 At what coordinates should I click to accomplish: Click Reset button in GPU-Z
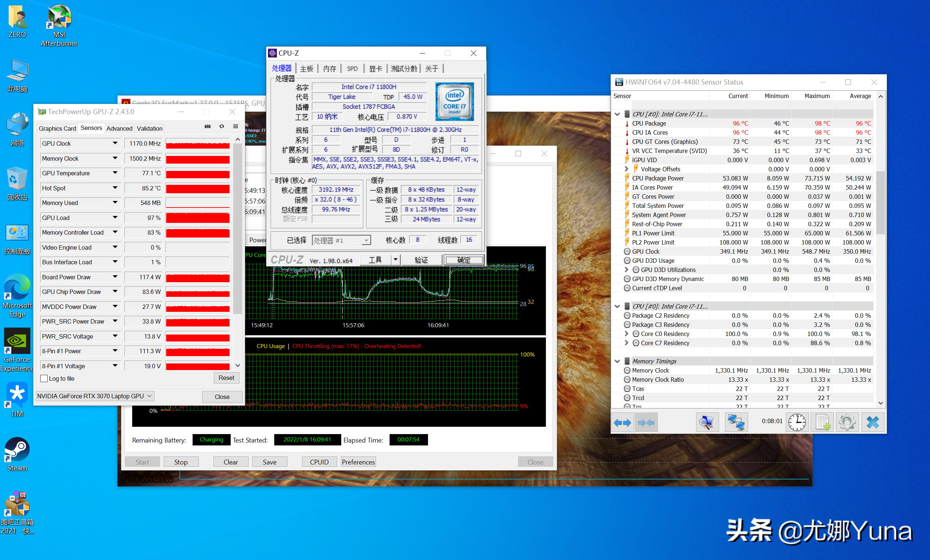pos(226,378)
